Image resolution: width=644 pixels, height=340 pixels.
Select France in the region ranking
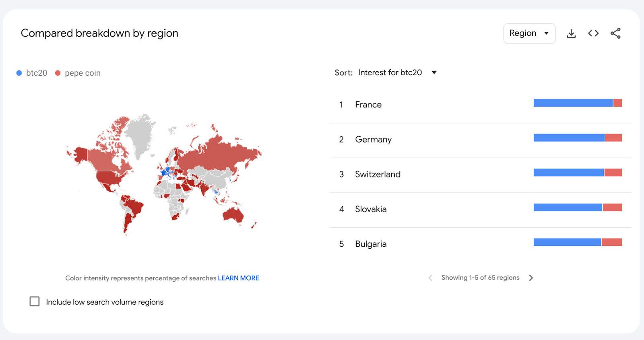(x=368, y=104)
